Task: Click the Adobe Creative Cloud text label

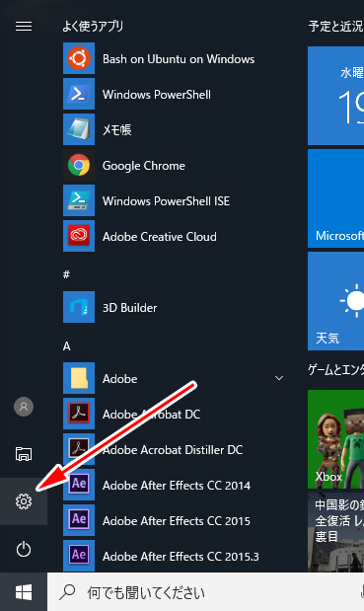Action: (x=159, y=237)
